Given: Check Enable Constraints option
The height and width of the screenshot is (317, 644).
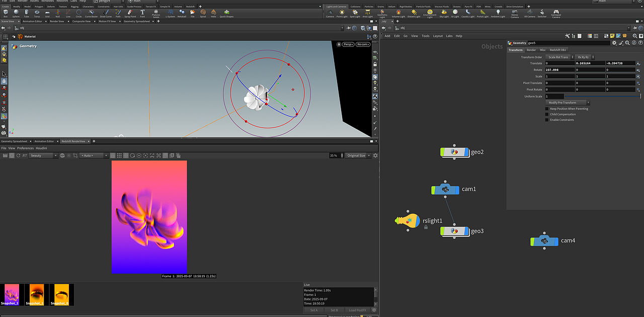Looking at the screenshot, I should point(547,120).
